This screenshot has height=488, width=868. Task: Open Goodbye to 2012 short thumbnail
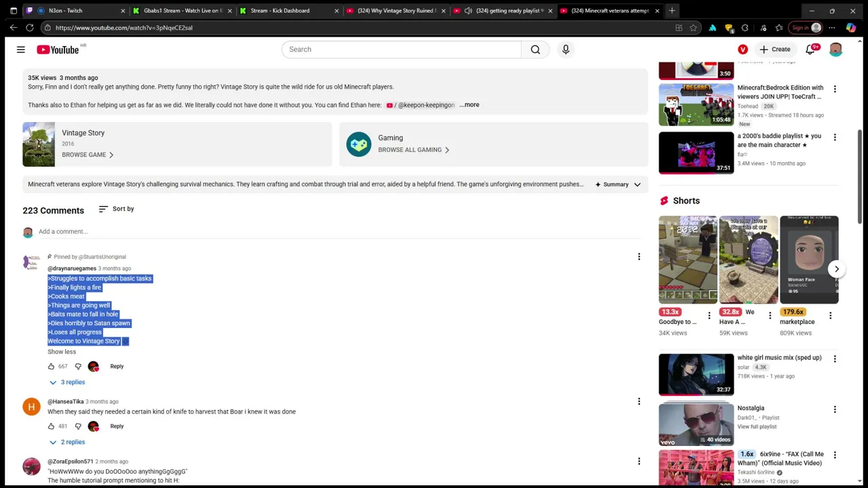[688, 260]
